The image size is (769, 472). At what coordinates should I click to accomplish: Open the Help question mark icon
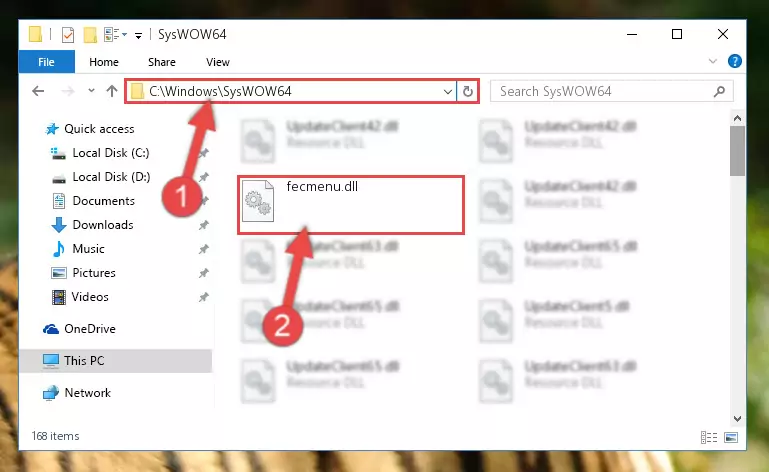(735, 61)
